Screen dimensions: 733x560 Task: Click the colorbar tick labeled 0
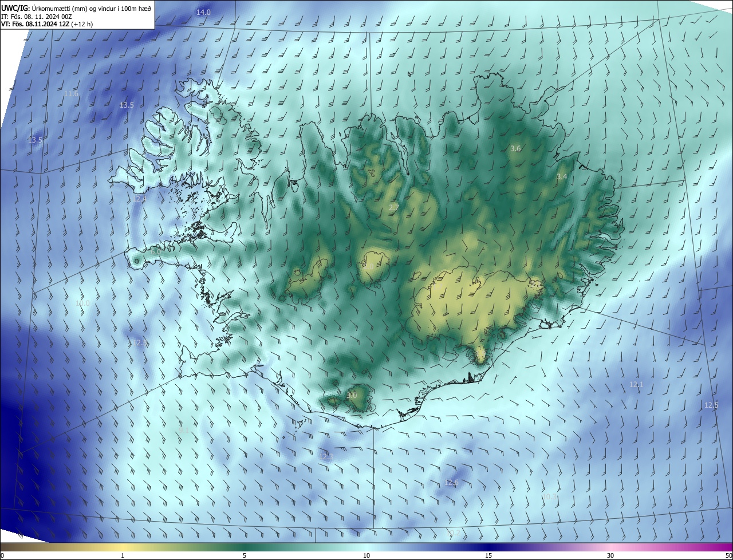(x=2, y=555)
